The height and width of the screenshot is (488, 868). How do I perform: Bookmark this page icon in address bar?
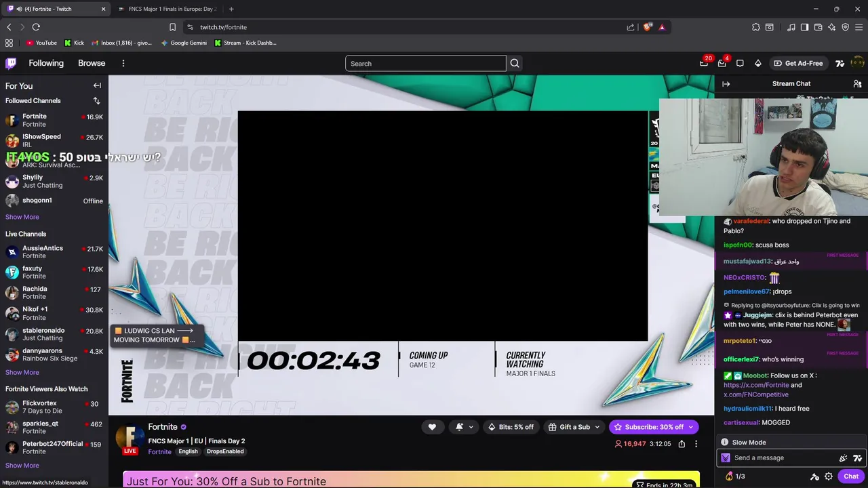tap(172, 27)
